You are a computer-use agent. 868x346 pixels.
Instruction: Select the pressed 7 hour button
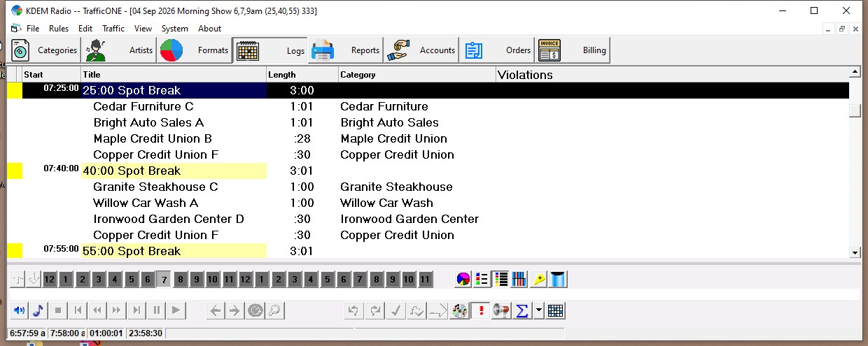pyautogui.click(x=164, y=280)
